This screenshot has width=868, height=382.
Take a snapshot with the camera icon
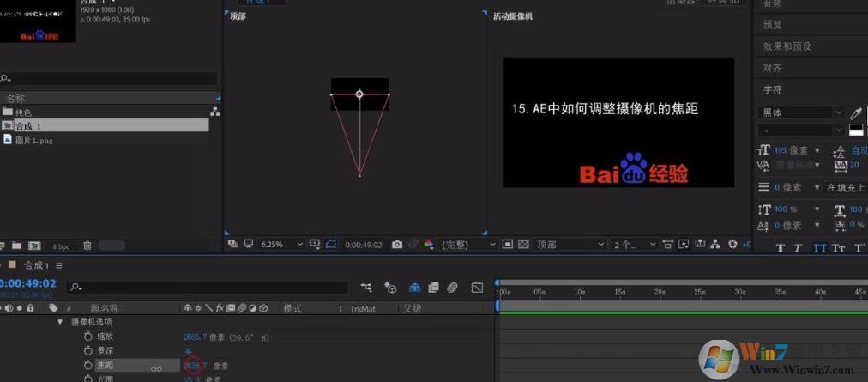click(x=396, y=245)
